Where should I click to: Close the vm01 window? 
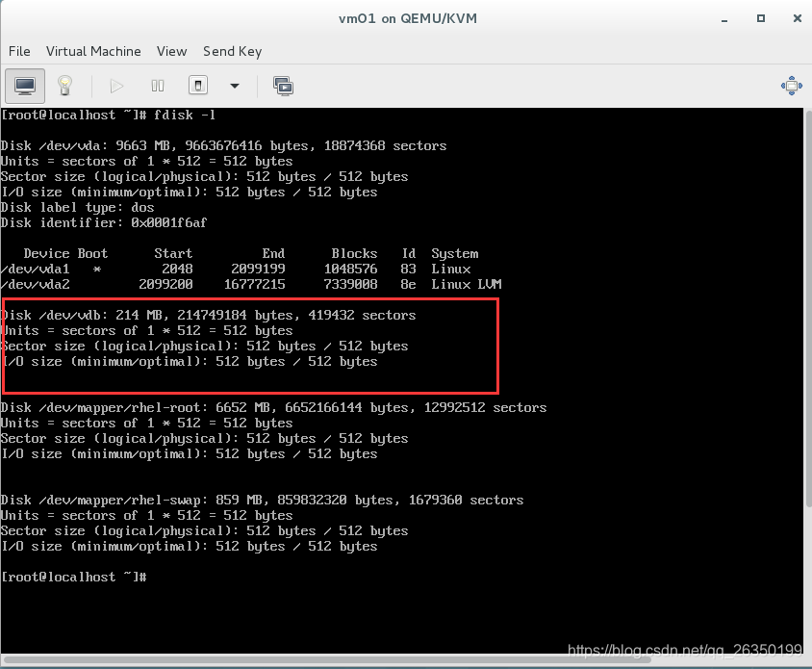tap(797, 18)
